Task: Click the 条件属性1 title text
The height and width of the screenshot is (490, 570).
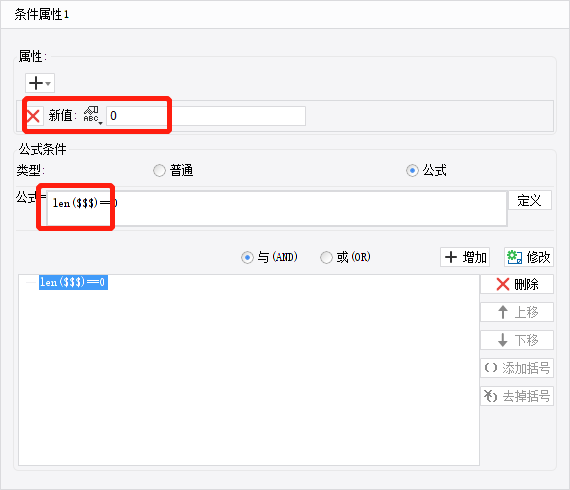Action: tap(42, 15)
